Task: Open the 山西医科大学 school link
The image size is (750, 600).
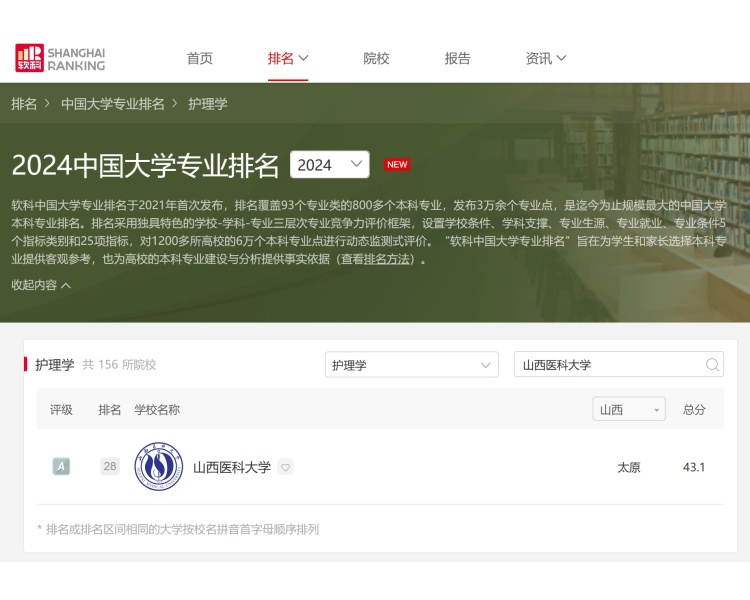Action: 232,467
